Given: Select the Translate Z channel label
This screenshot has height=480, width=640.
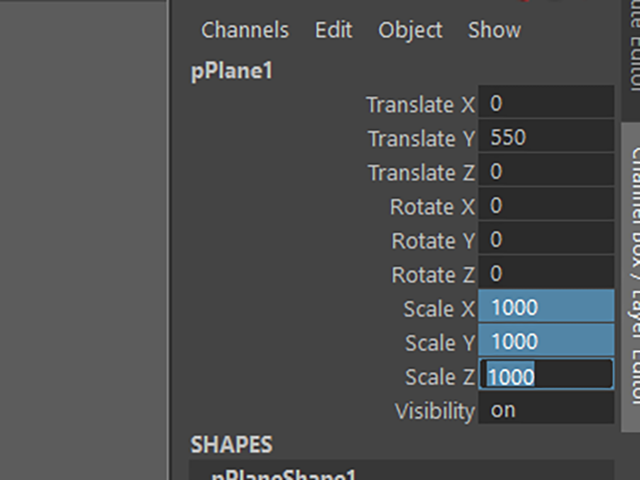Looking at the screenshot, I should click(421, 172).
